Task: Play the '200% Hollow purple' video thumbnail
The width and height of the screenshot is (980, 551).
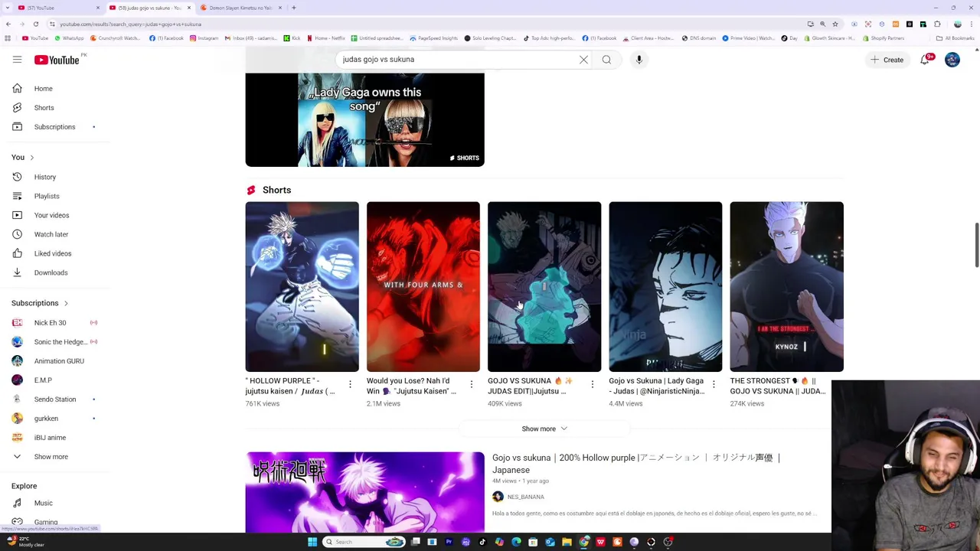Action: coord(364,492)
